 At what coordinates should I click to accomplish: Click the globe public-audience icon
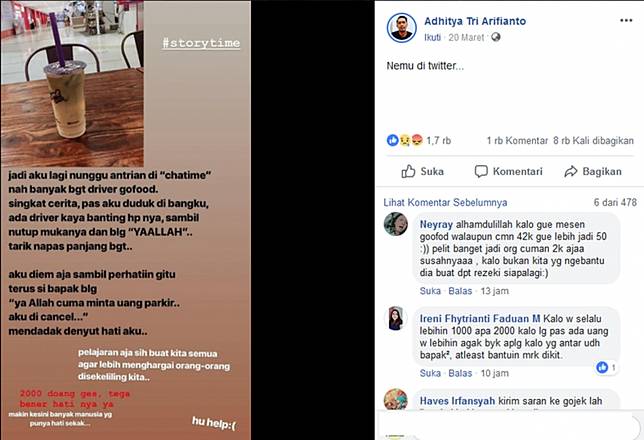tap(496, 37)
